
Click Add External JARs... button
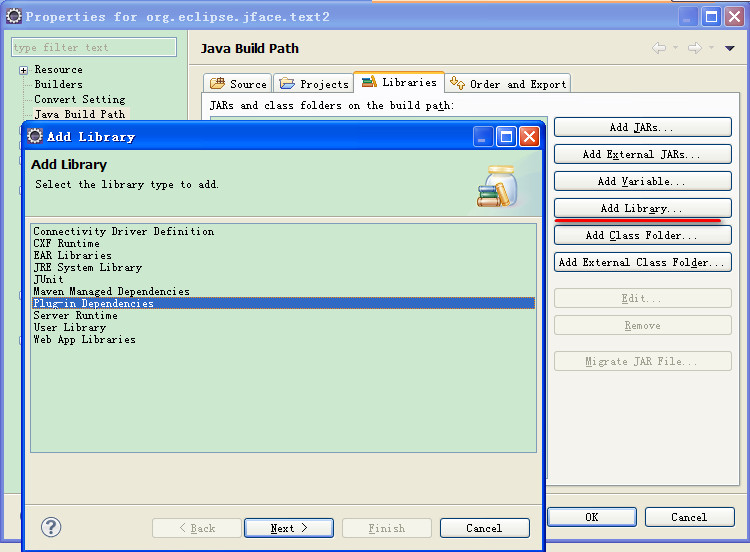(x=642, y=154)
